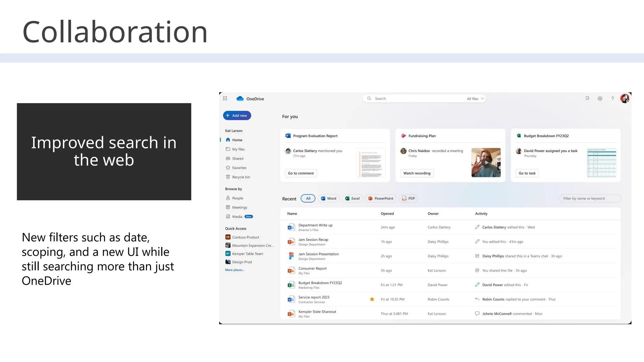Filter recent files by Excel
The height and width of the screenshot is (362, 644).
(353, 198)
